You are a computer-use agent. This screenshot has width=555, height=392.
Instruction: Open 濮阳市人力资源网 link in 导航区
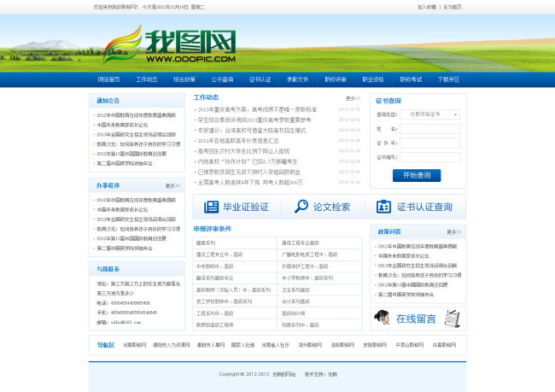point(172,345)
